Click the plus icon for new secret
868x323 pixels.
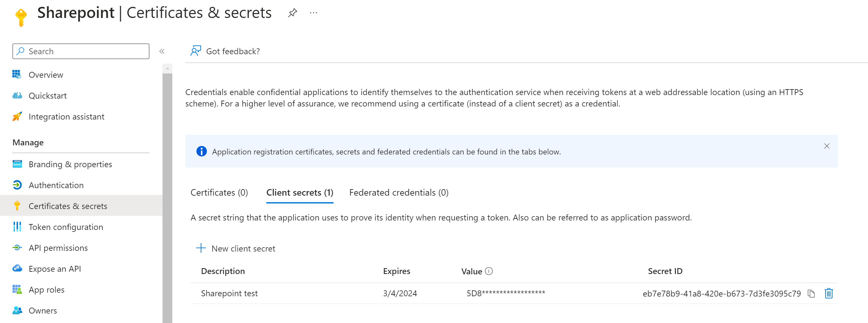pos(201,248)
